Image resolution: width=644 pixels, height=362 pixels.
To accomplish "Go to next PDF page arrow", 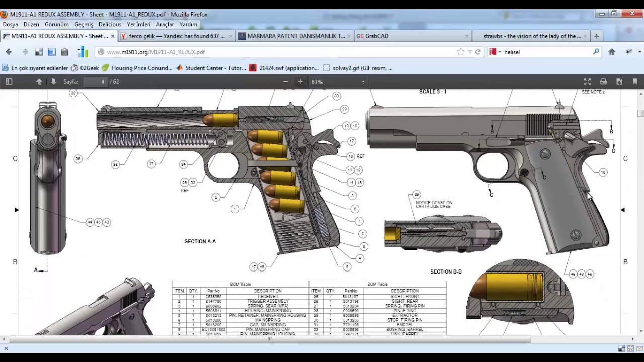I will [53, 82].
